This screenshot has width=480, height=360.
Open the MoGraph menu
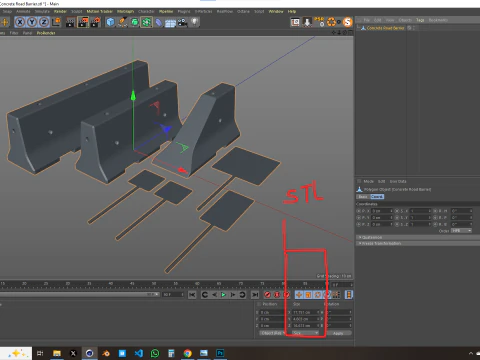[125, 11]
